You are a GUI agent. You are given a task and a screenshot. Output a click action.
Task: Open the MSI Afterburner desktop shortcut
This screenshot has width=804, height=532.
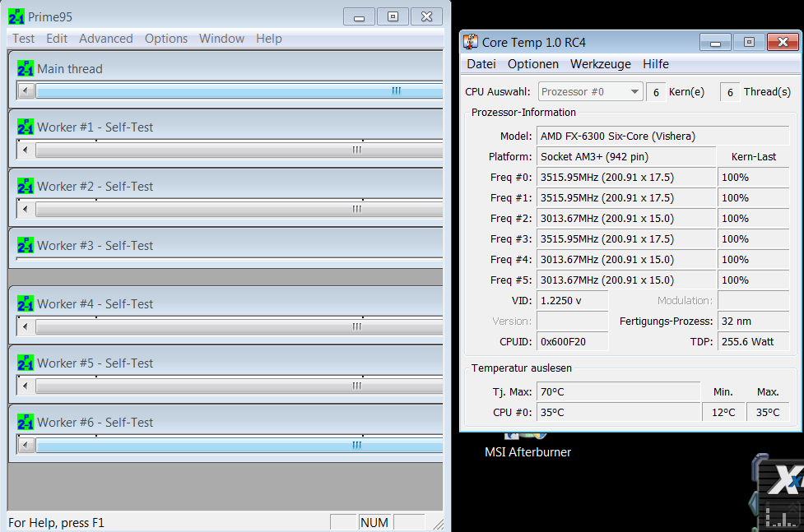(527, 446)
